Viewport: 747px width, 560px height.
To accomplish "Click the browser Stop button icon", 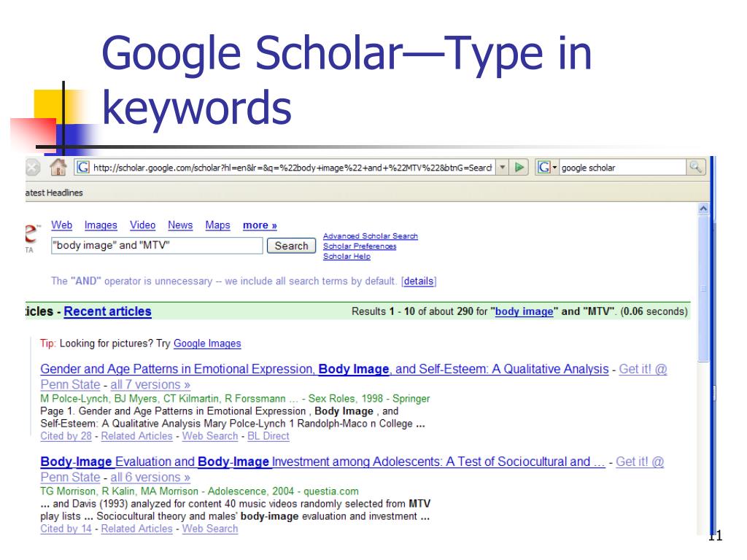I will (x=32, y=167).
